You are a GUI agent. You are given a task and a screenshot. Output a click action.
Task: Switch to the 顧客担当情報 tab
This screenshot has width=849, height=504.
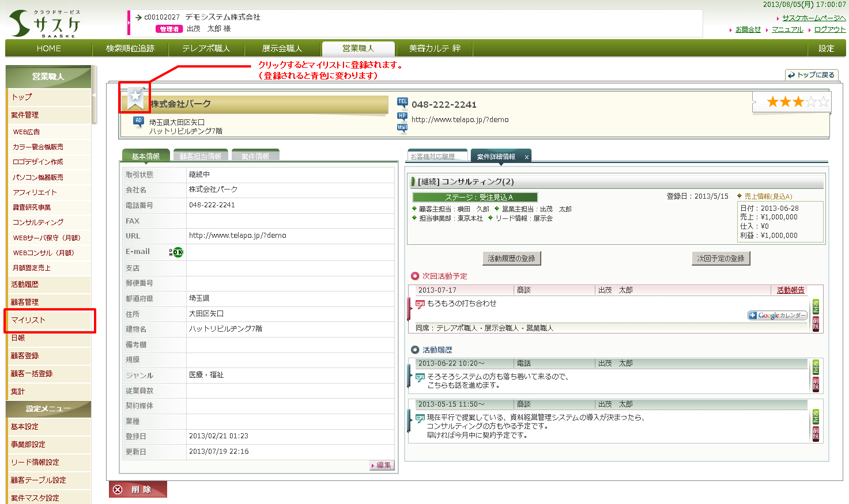(x=201, y=156)
